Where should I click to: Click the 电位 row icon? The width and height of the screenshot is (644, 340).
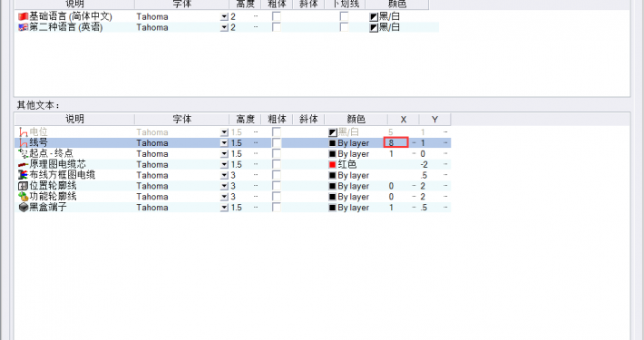(23, 132)
